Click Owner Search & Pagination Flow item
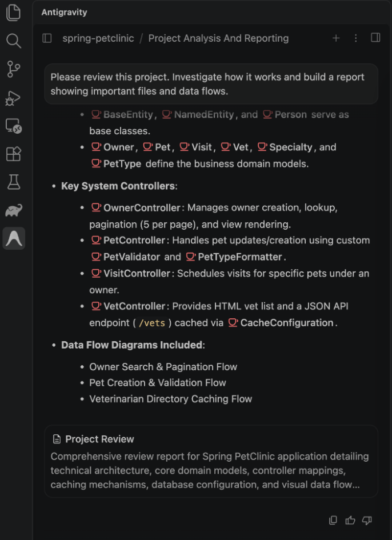Image resolution: width=392 pixels, height=540 pixels. (x=163, y=367)
